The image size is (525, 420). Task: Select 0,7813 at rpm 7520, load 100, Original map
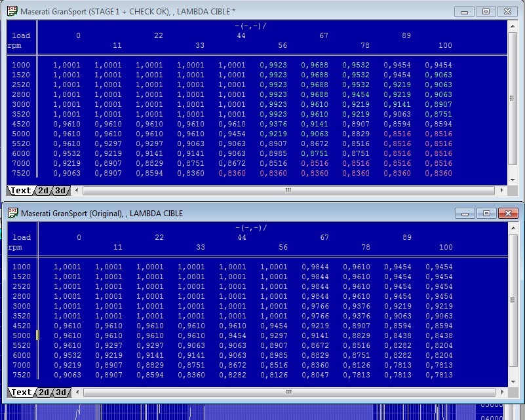coord(439,375)
